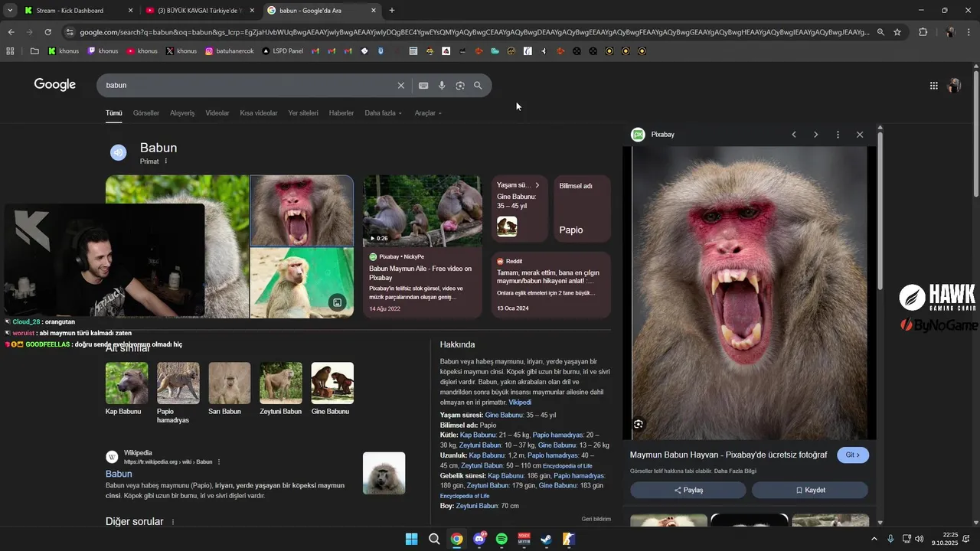The width and height of the screenshot is (980, 551).
Task: Bookmark this page with star icon
Action: tap(897, 32)
